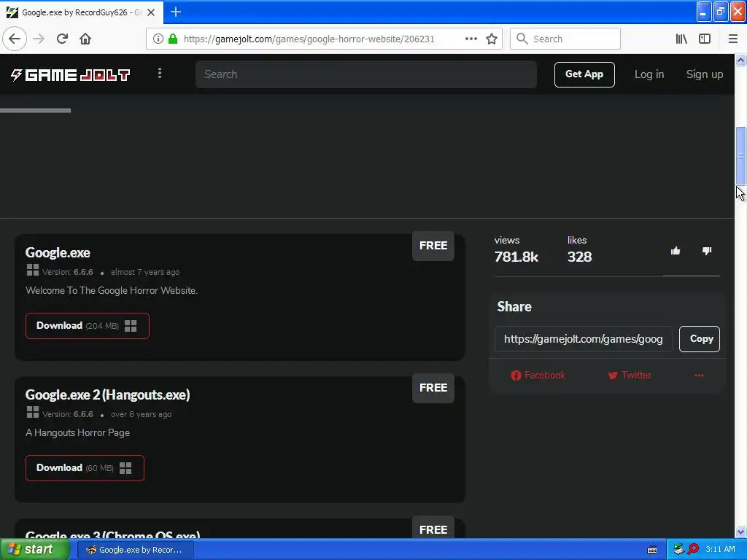Toggle the browser sidebar icon
The image size is (747, 560).
pyautogui.click(x=705, y=39)
